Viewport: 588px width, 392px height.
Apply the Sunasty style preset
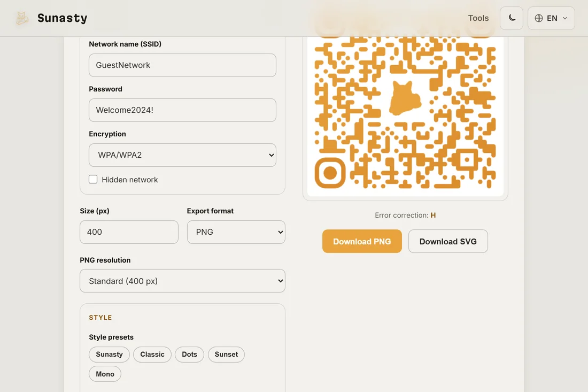click(x=109, y=355)
